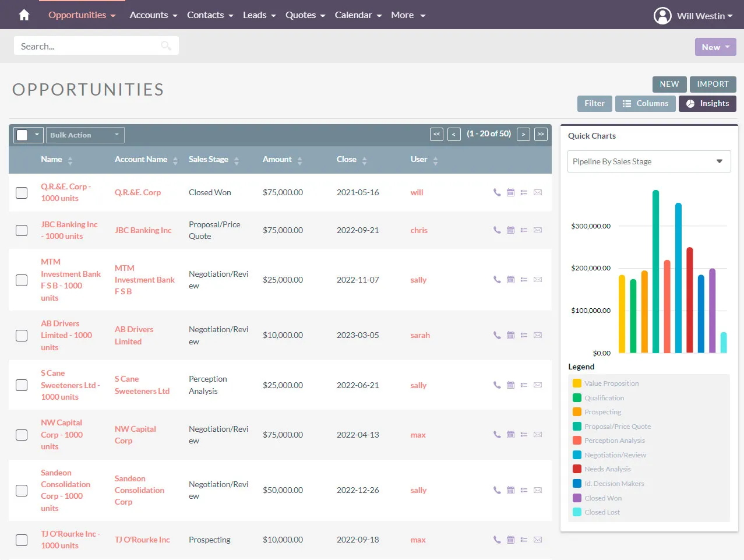Click the home icon in navigation bar
744x560 pixels.
coord(24,15)
